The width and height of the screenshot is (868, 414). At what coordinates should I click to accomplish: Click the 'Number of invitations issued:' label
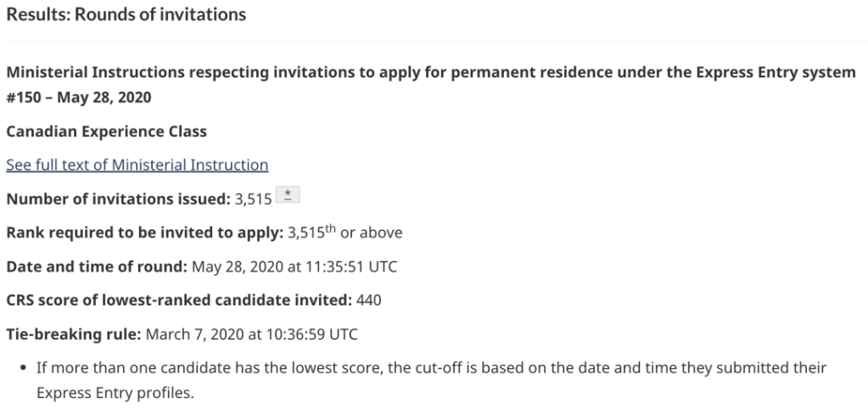click(118, 199)
